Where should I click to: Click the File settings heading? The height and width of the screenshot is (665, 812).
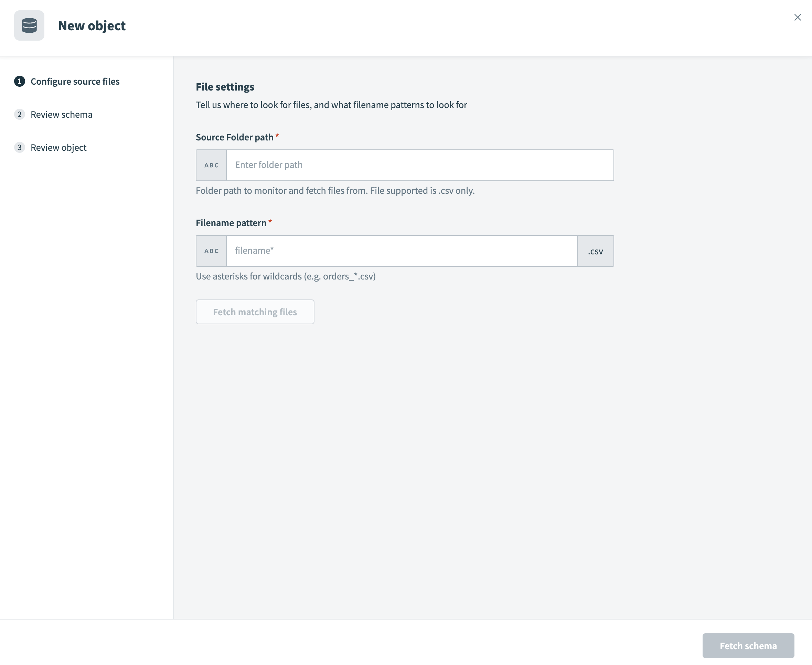click(225, 87)
